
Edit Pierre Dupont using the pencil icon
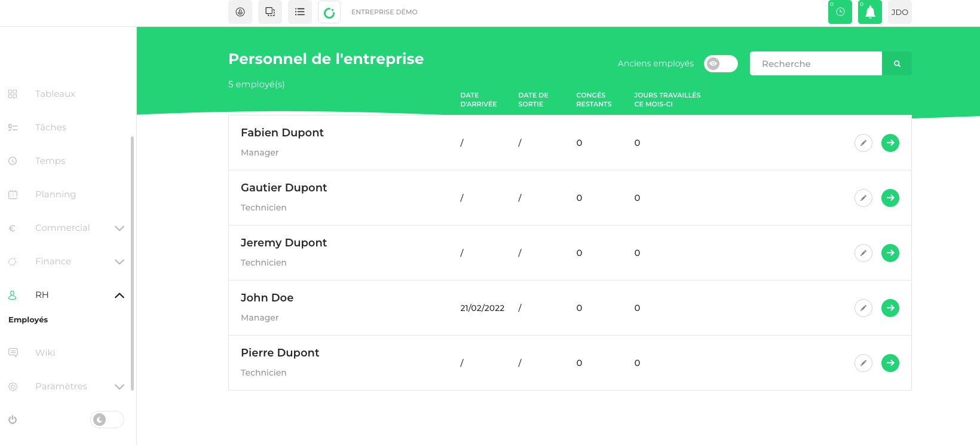point(863,363)
